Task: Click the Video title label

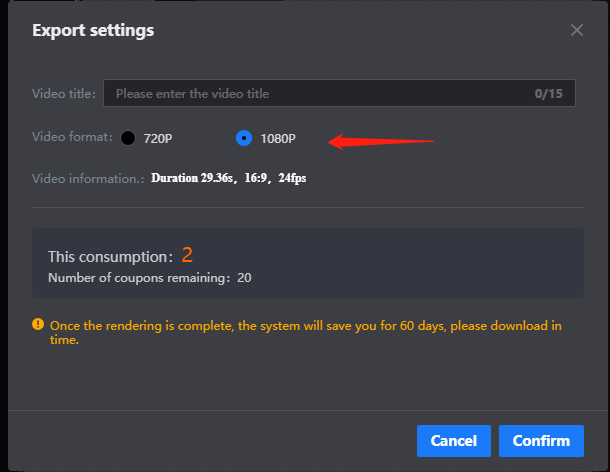Action: [64, 94]
